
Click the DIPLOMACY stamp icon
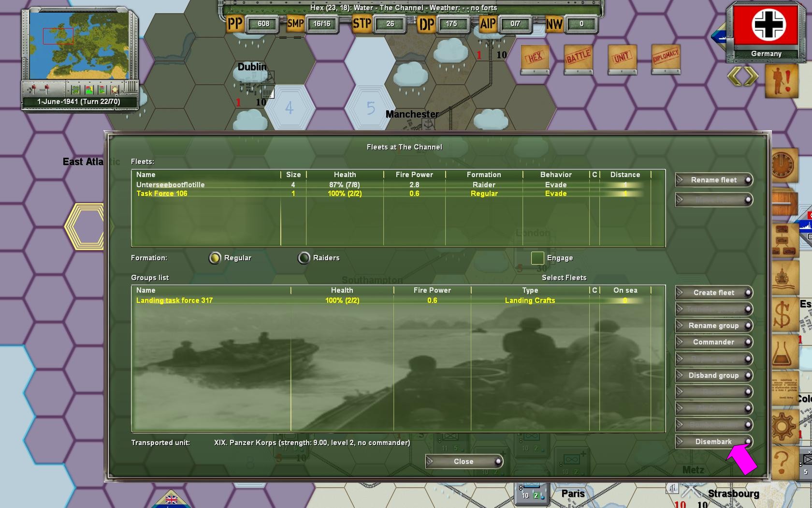pyautogui.click(x=666, y=59)
